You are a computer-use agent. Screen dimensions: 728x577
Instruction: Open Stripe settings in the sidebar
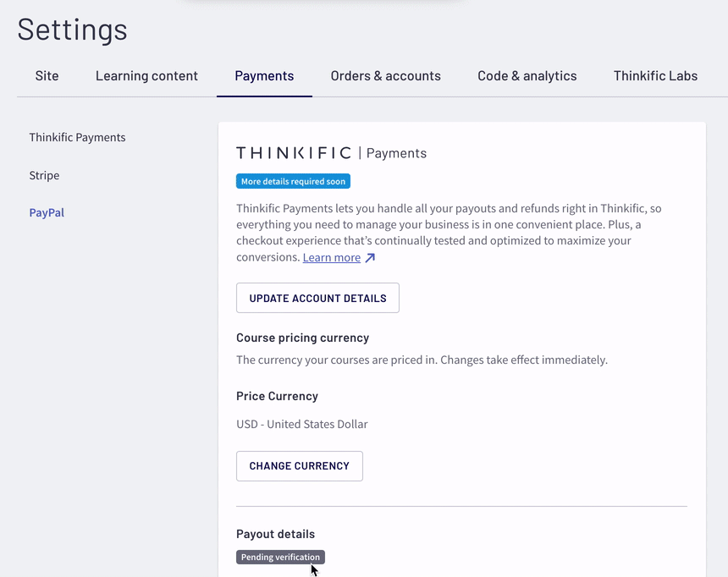point(44,175)
